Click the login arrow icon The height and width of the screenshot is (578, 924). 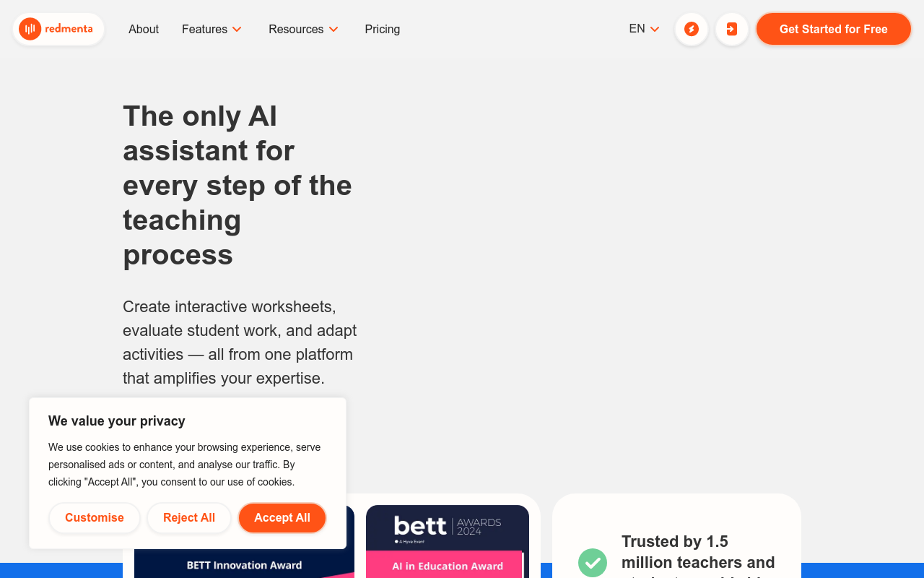pyautogui.click(x=732, y=29)
